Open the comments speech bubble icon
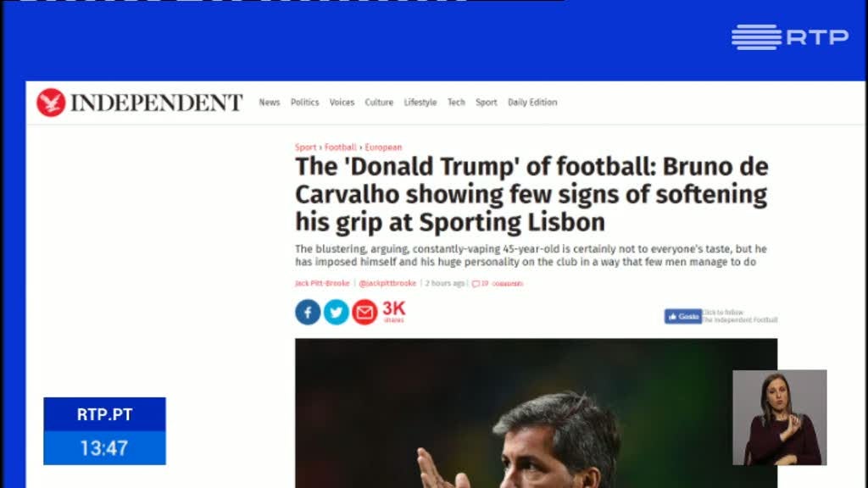This screenshot has height=488, width=868. (x=476, y=284)
